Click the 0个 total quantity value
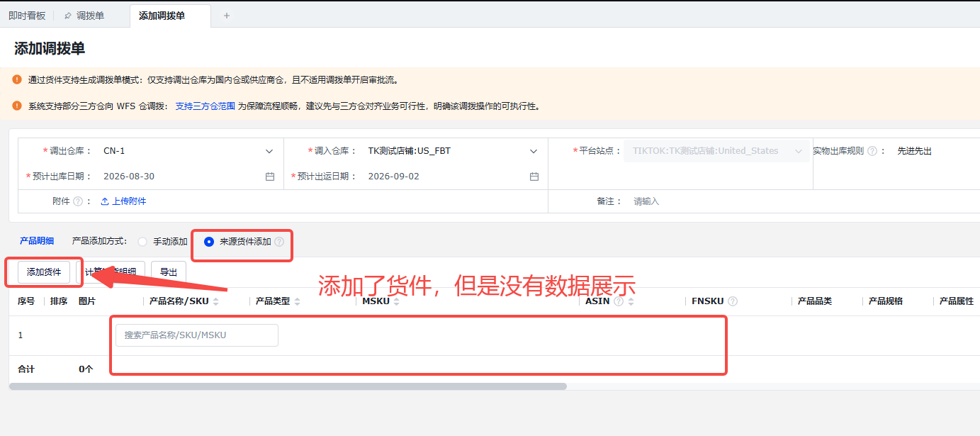 86,369
